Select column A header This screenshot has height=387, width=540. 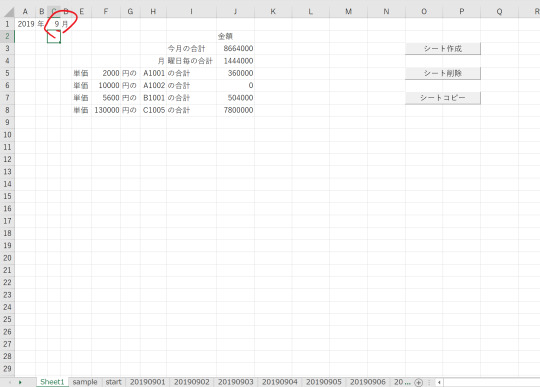coord(25,12)
